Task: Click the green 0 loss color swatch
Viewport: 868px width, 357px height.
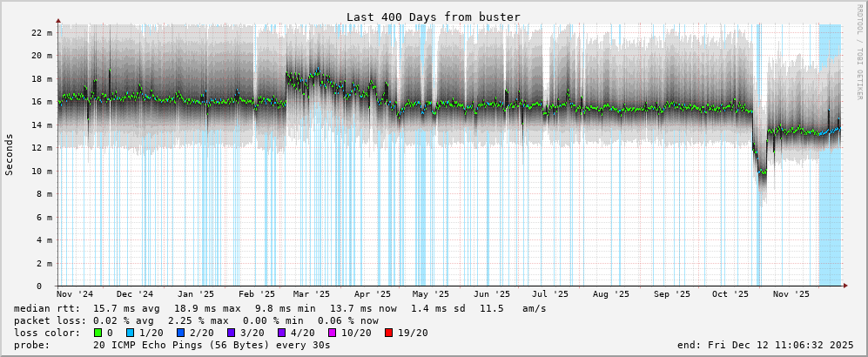Action: [x=98, y=333]
